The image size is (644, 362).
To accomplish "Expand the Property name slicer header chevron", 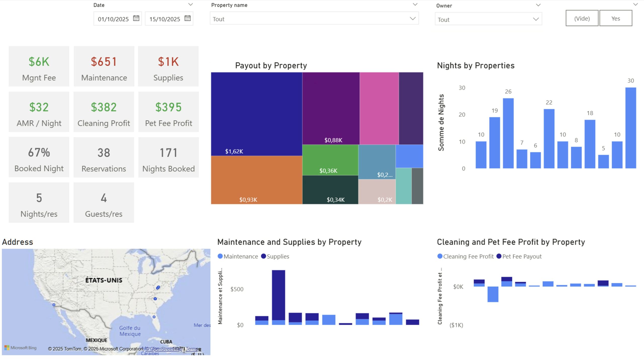I will [x=415, y=5].
